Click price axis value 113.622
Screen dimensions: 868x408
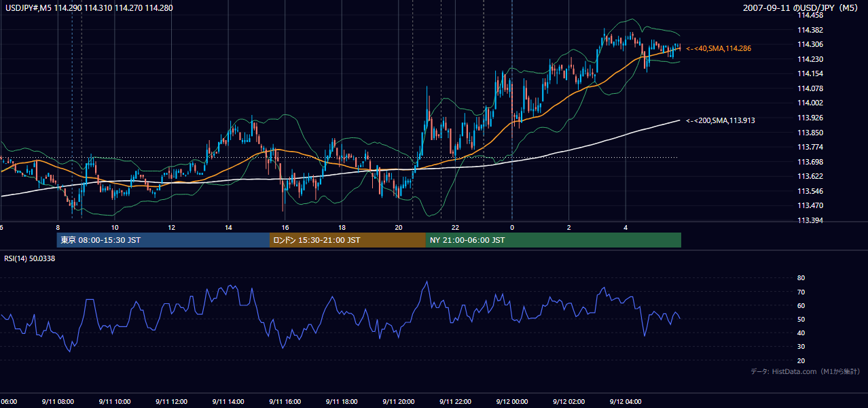coord(810,176)
